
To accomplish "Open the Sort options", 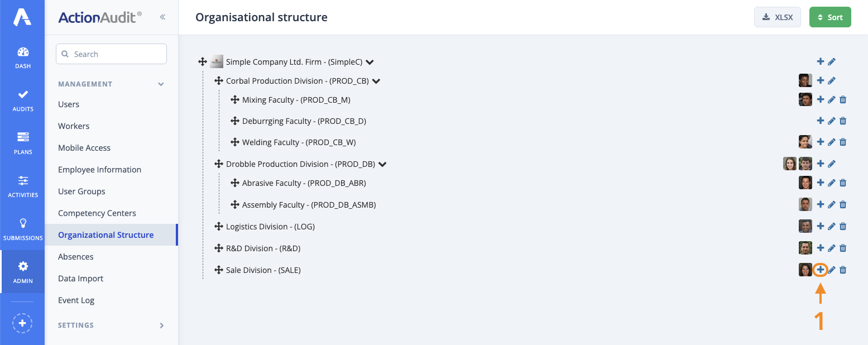I will click(x=830, y=17).
